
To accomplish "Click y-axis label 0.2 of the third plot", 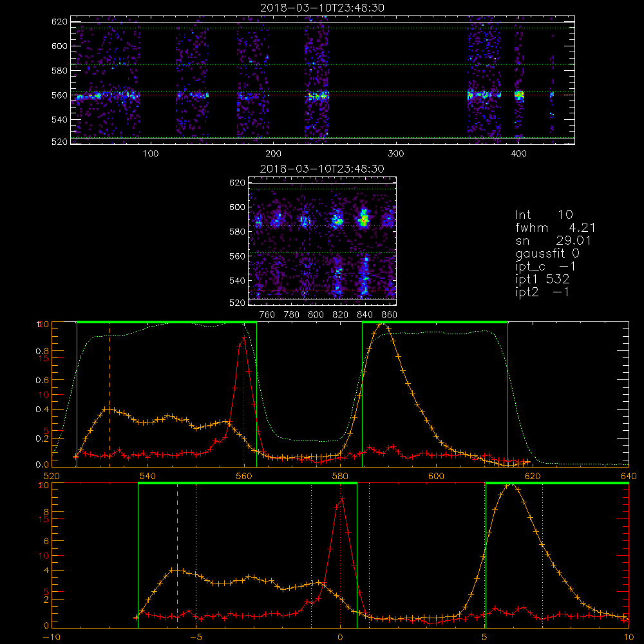I will pyautogui.click(x=42, y=438).
